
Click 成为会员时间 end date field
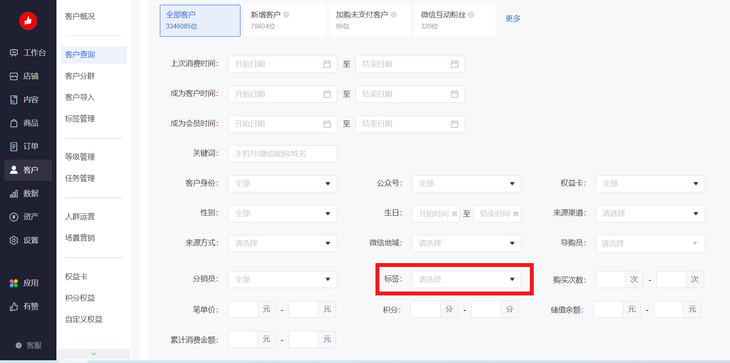[x=410, y=124]
